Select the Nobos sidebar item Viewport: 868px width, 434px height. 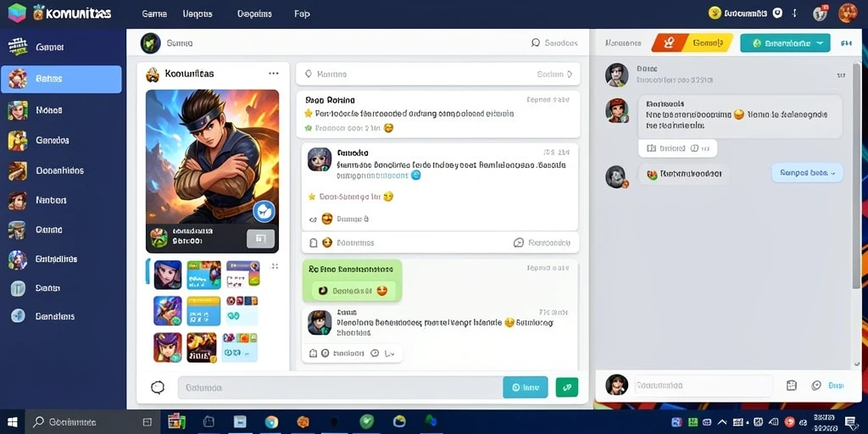pyautogui.click(x=48, y=110)
